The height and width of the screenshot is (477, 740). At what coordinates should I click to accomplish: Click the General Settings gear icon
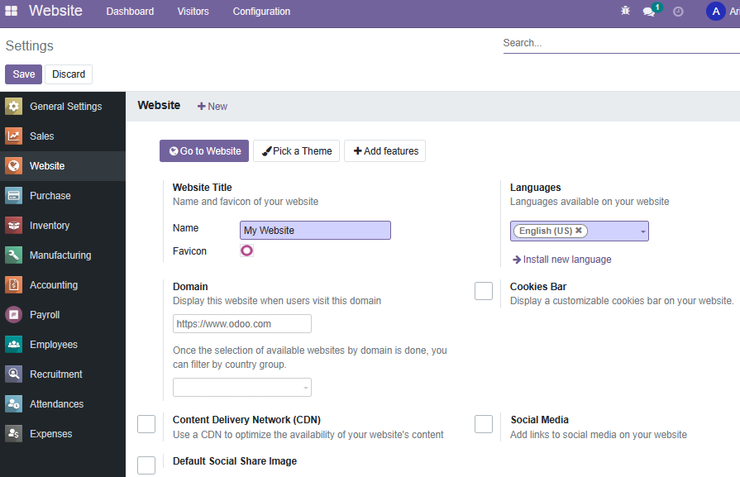pos(14,106)
